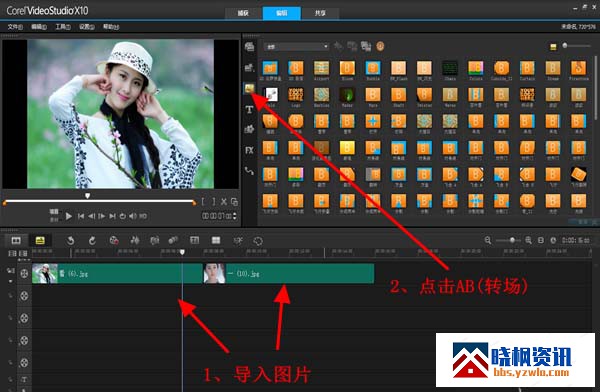Viewport: 600px width, 392px height.
Task: Open the Graphic library icon
Action: [249, 129]
